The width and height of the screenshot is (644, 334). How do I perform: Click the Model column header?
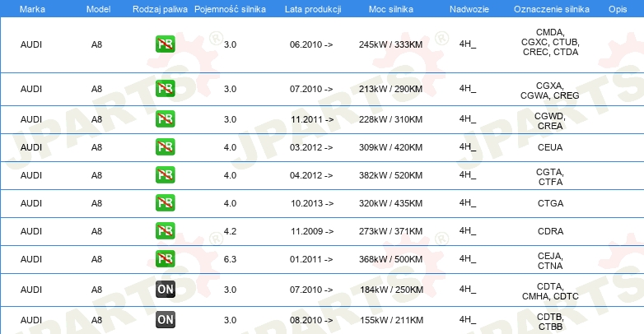[x=98, y=9]
